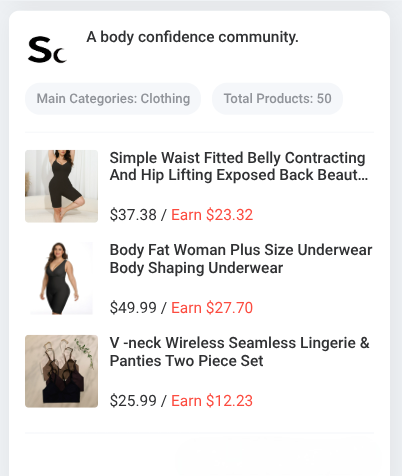This screenshot has height=476, width=402.
Task: Open the lingerie set product thumbnail
Action: click(x=61, y=371)
